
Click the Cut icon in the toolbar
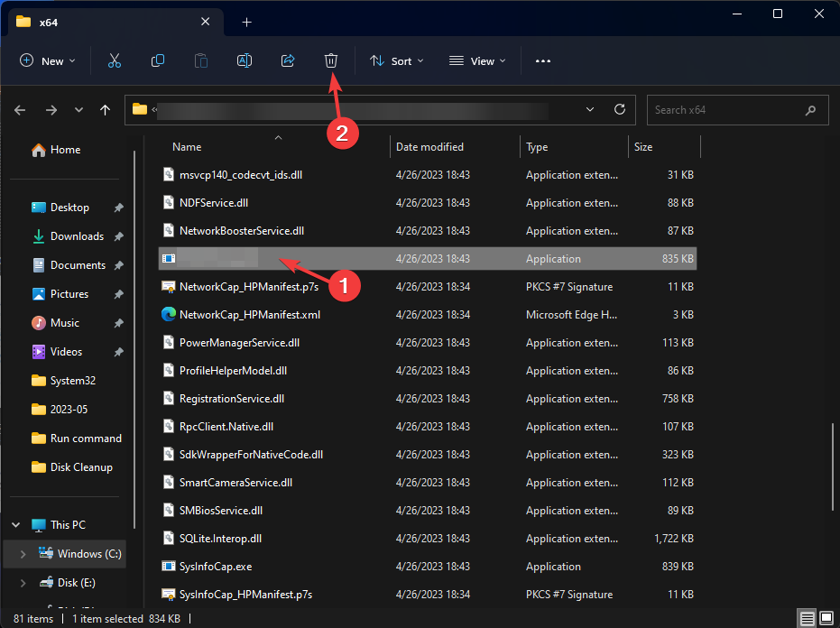(114, 60)
